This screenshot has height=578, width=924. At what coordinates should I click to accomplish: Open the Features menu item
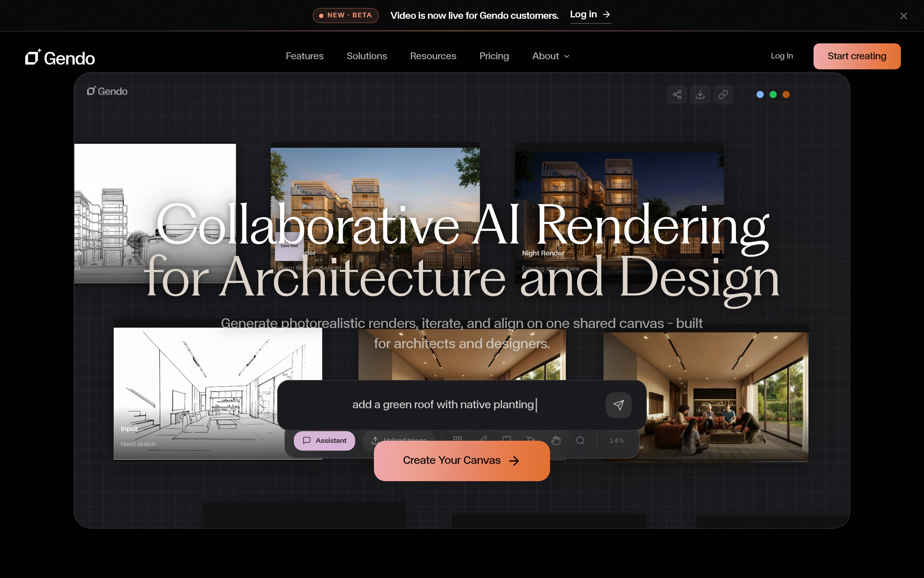click(305, 56)
